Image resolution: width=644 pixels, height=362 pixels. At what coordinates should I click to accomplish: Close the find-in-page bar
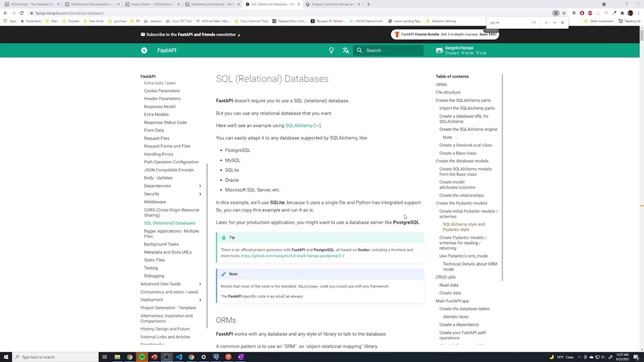(562, 22)
